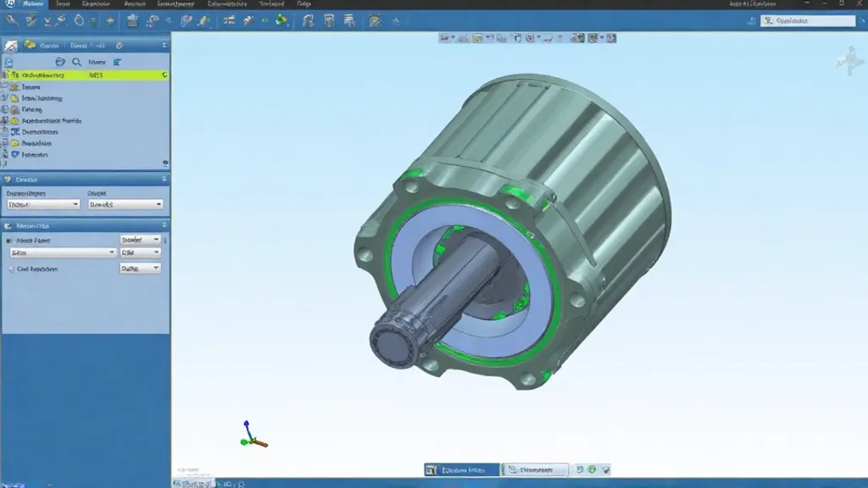Click the green round icon in the bottom bar
The height and width of the screenshot is (488, 868).
coord(592,469)
